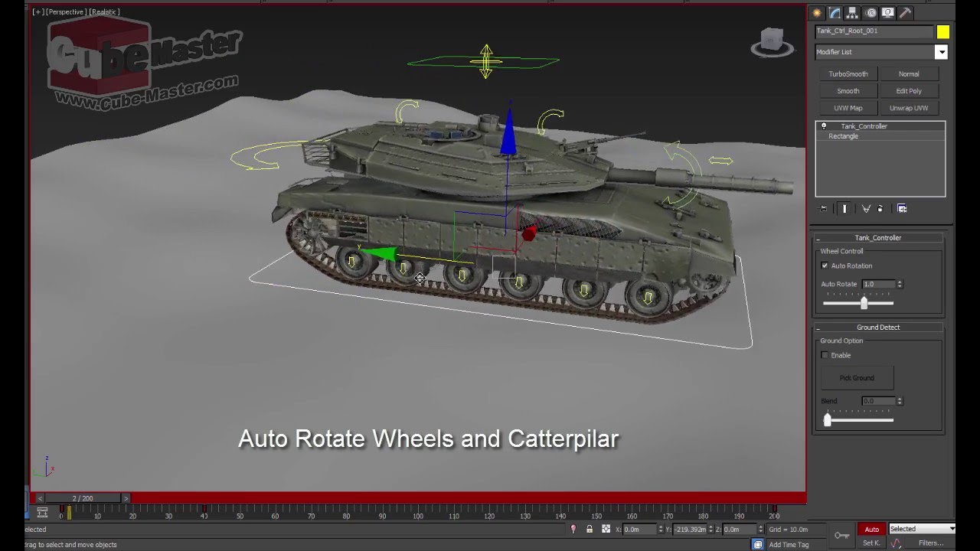Viewport: 980px width, 551px height.
Task: Open the Modify command panel tab
Action: [835, 13]
